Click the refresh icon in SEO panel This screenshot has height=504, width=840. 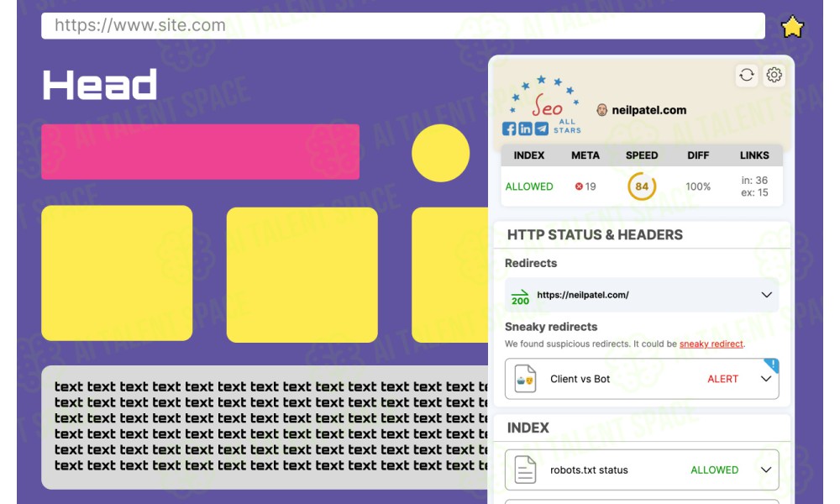[746, 75]
